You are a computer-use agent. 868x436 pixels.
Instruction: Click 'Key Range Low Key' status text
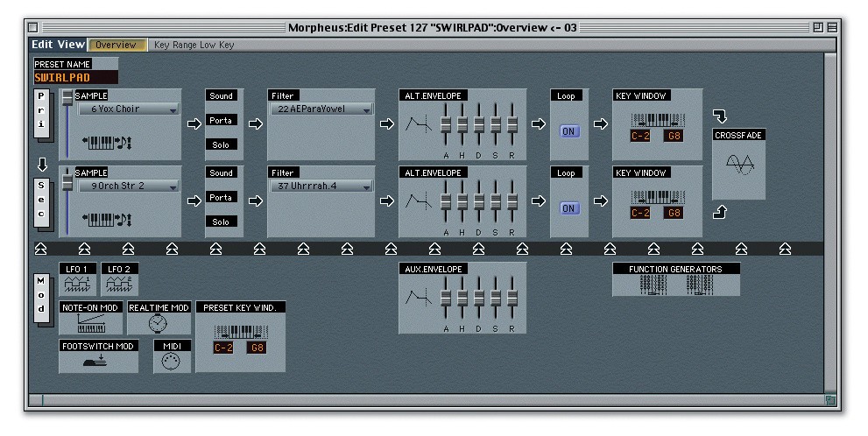[x=194, y=45]
